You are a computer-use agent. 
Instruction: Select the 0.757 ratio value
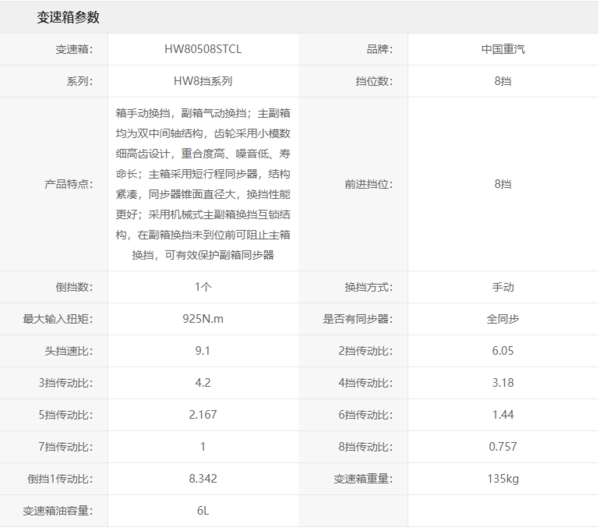(503, 447)
